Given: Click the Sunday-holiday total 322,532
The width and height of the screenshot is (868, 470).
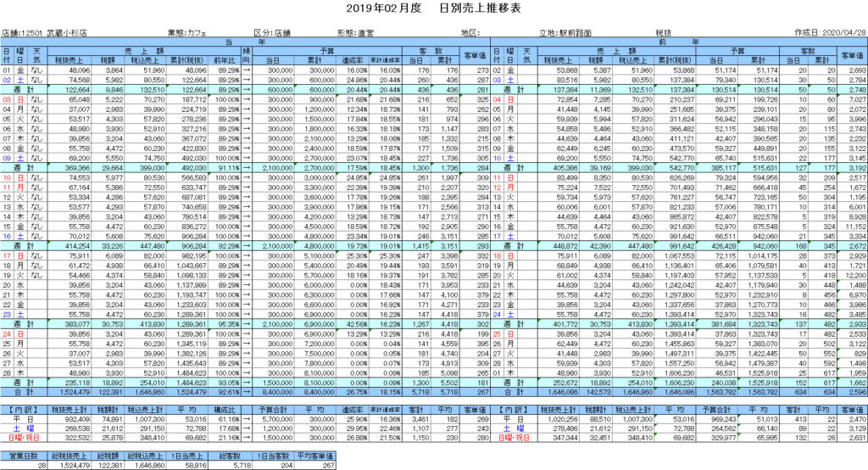Looking at the screenshot, I should (x=77, y=438).
